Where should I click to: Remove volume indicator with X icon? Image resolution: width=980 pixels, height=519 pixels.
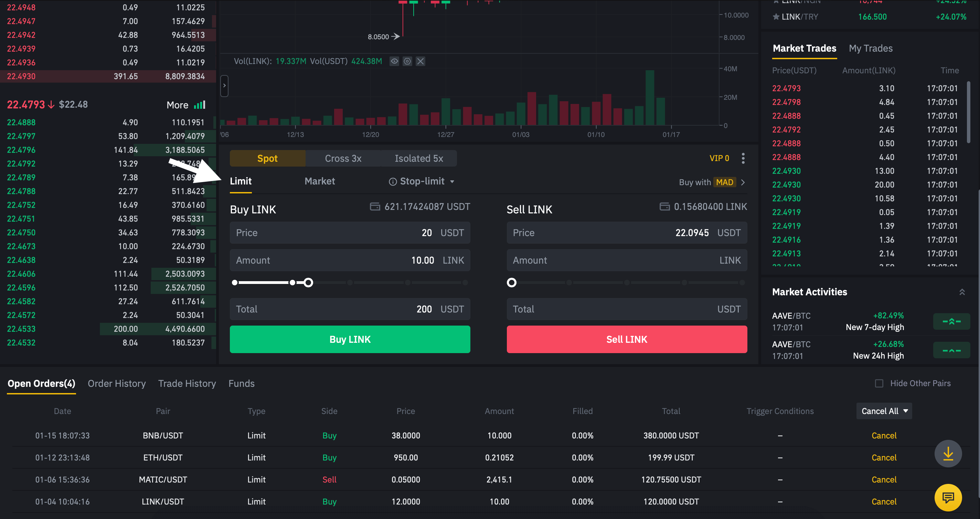(420, 61)
